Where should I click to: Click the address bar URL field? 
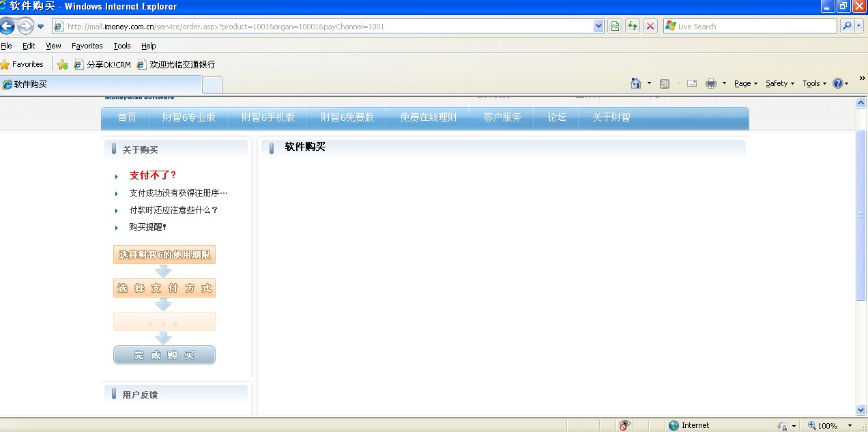(x=323, y=27)
